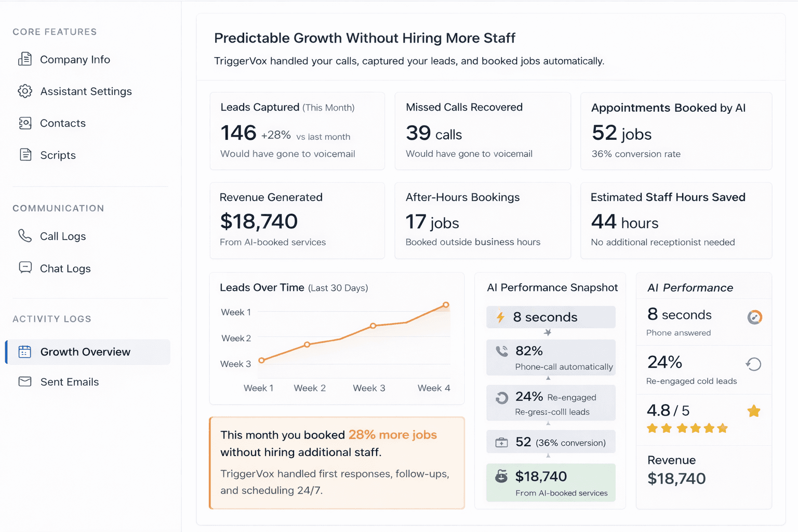Switch to the Sent Emails section
The width and height of the screenshot is (798, 532).
click(x=70, y=382)
